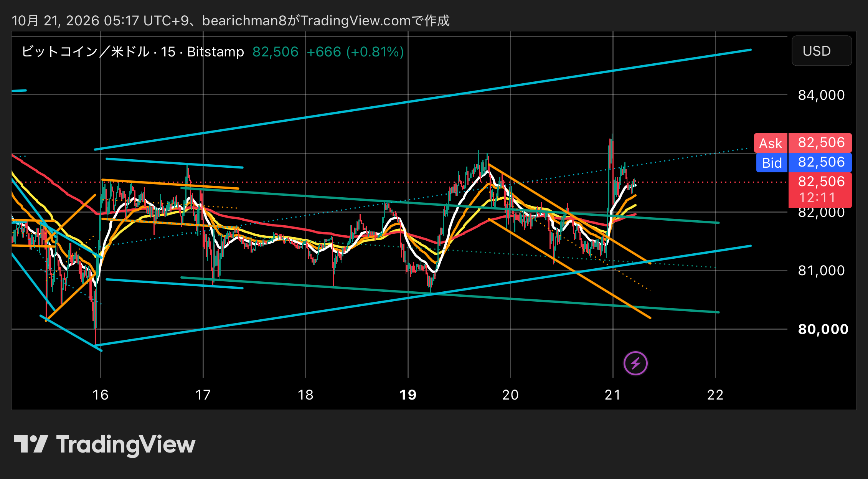
Task: Click date label 20 on time axis
Action: (510, 395)
